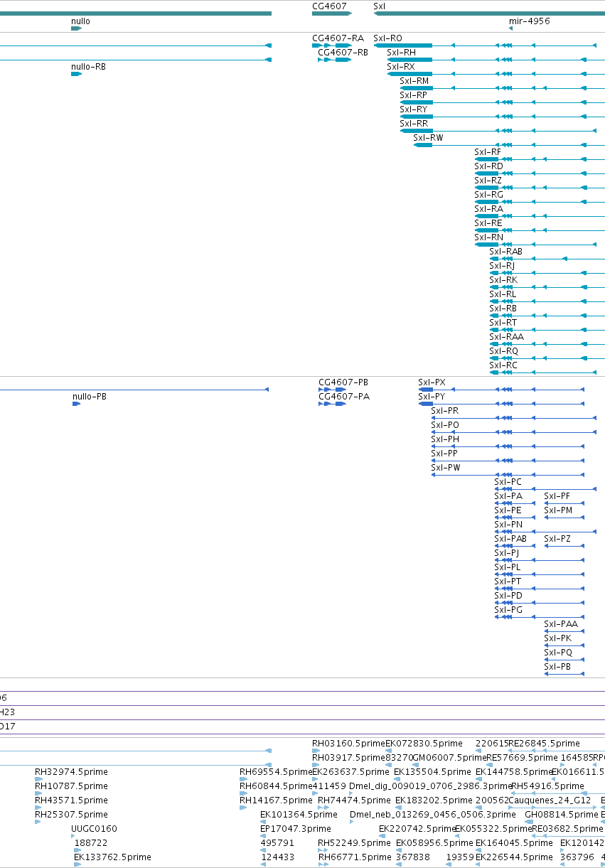Open the RH66771.5prime EST label
Viewport: 605px width, 868px height.
(354, 857)
